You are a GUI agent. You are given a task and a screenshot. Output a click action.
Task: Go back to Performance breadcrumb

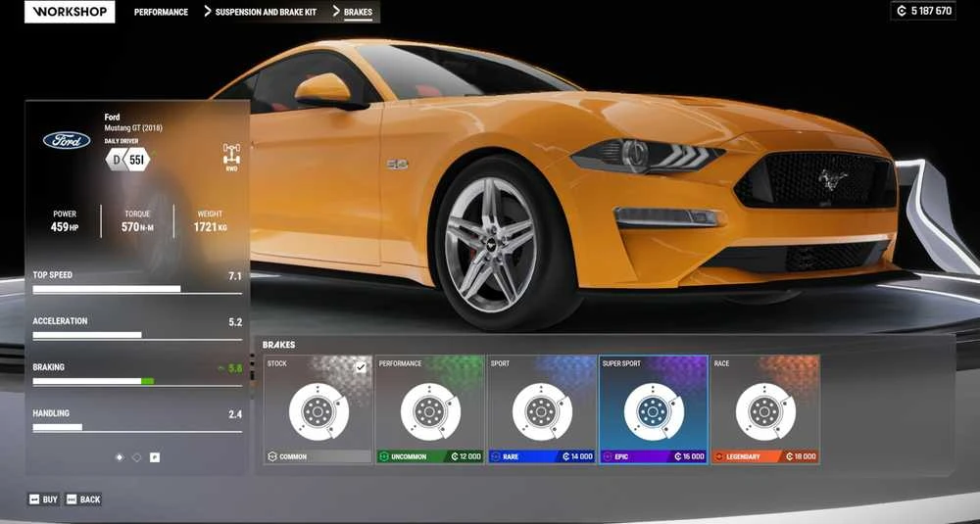pyautogui.click(x=161, y=12)
